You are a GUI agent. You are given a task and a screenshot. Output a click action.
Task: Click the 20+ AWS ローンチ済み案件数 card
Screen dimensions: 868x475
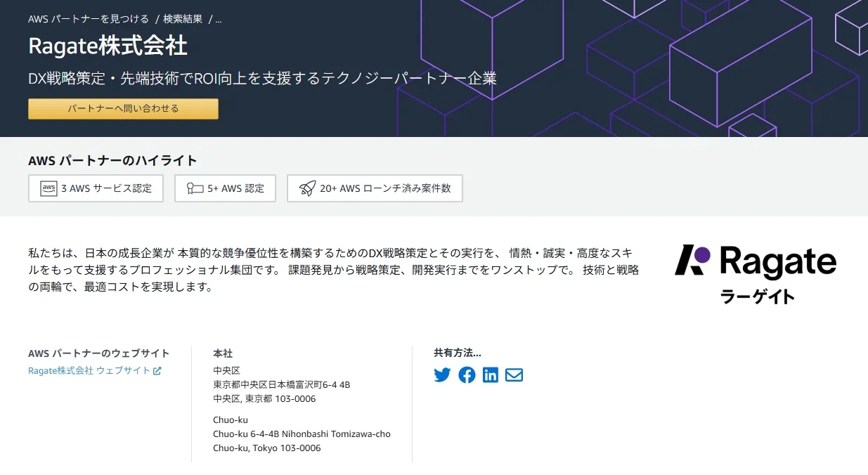click(x=375, y=188)
